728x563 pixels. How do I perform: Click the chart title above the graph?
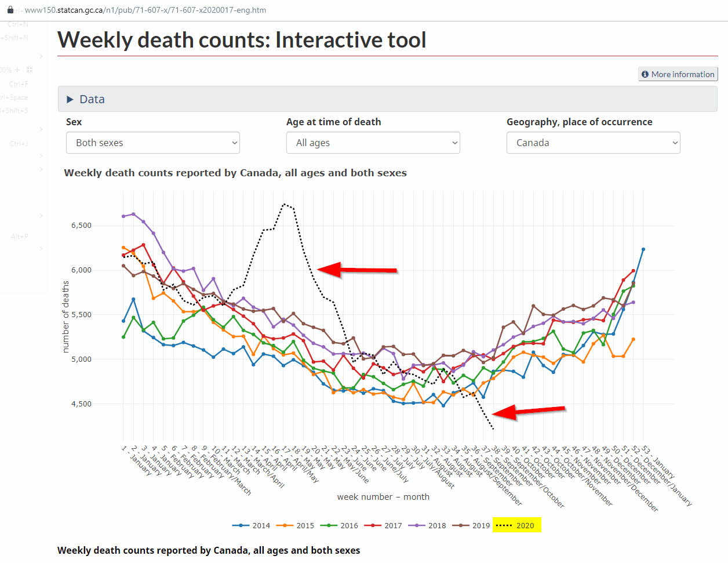click(x=235, y=173)
